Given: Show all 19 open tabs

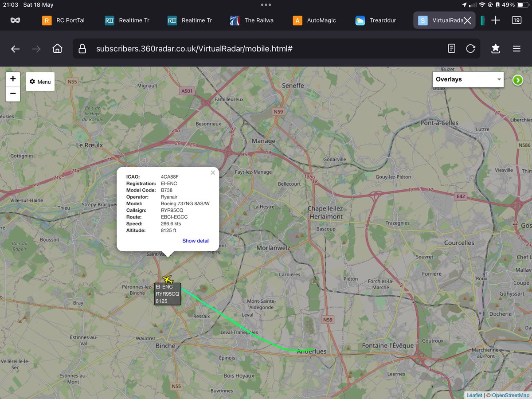Looking at the screenshot, I should (516, 20).
